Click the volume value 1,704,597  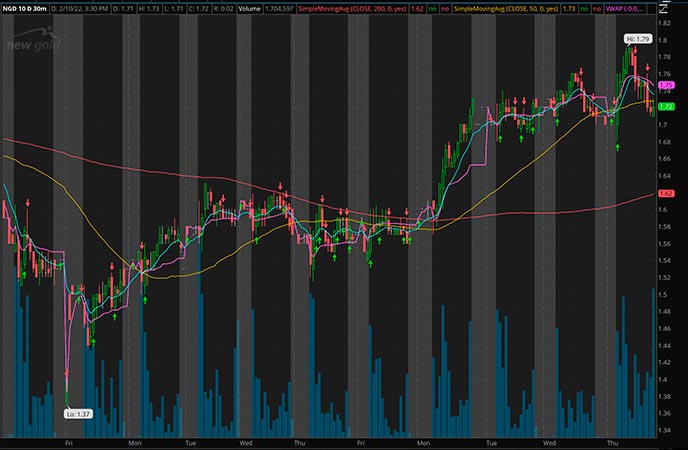(279, 8)
